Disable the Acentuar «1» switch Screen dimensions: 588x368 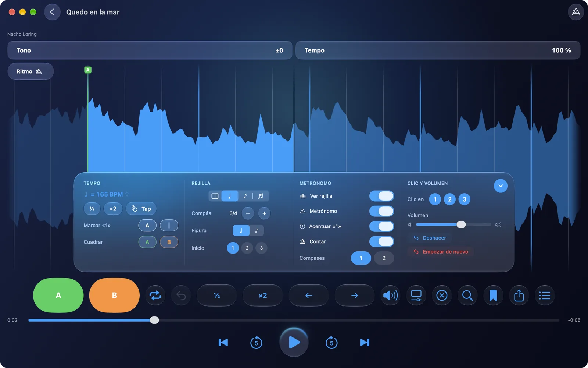(x=381, y=226)
